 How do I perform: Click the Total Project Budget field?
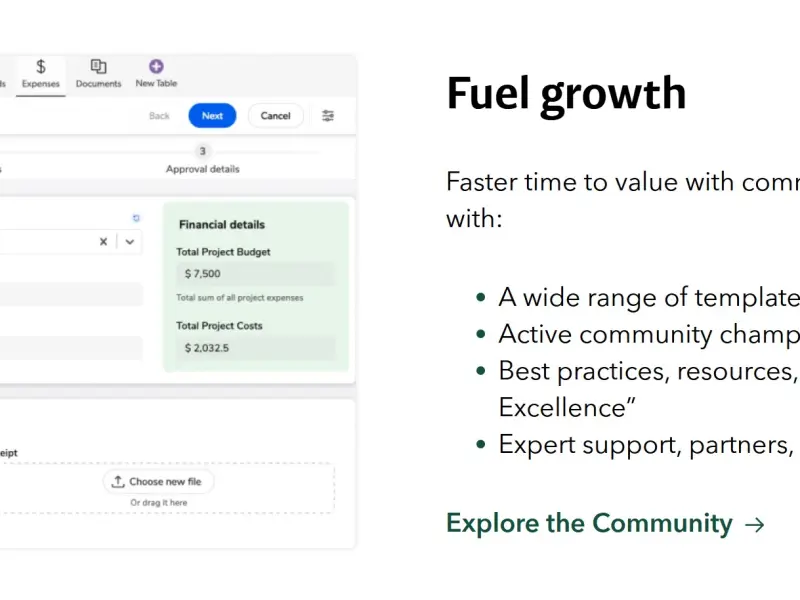pos(256,274)
